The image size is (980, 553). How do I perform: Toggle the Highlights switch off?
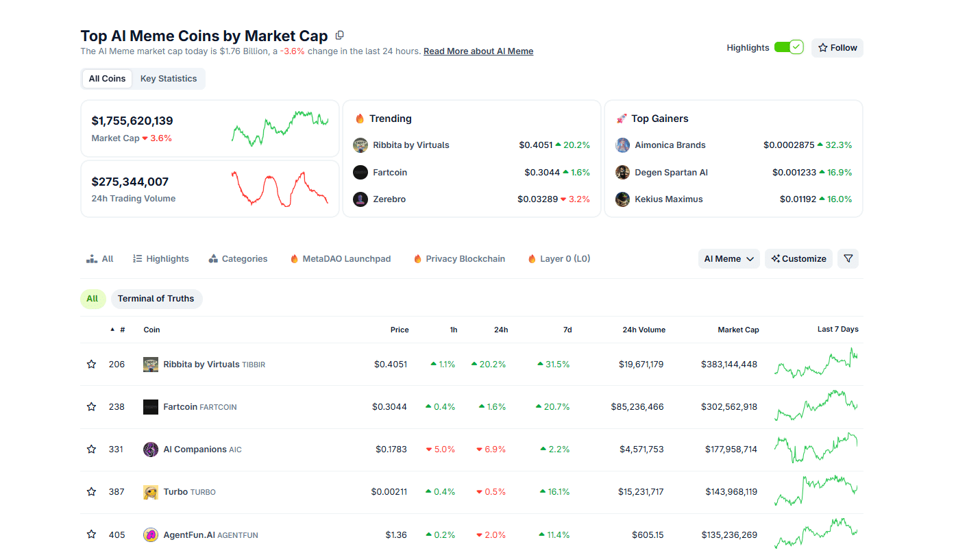pos(789,47)
